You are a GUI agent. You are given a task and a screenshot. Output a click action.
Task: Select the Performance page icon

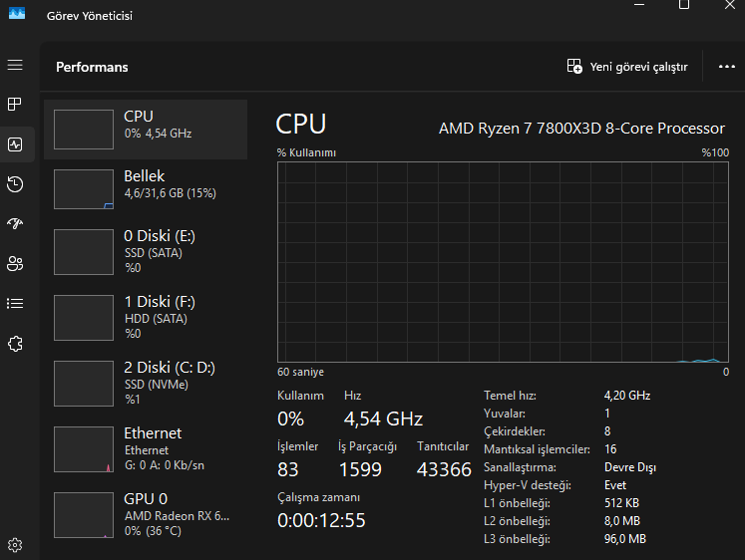tap(15, 144)
